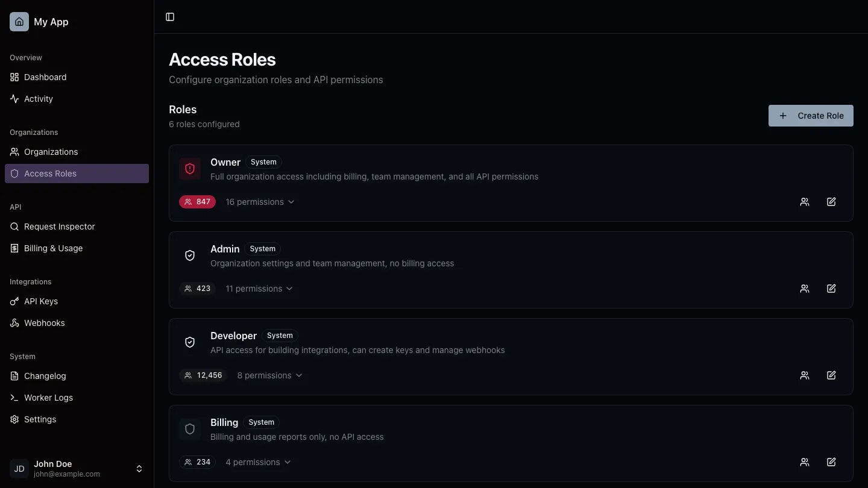Image resolution: width=868 pixels, height=488 pixels.
Task: Select the sidebar collapse icon at top
Action: (169, 17)
